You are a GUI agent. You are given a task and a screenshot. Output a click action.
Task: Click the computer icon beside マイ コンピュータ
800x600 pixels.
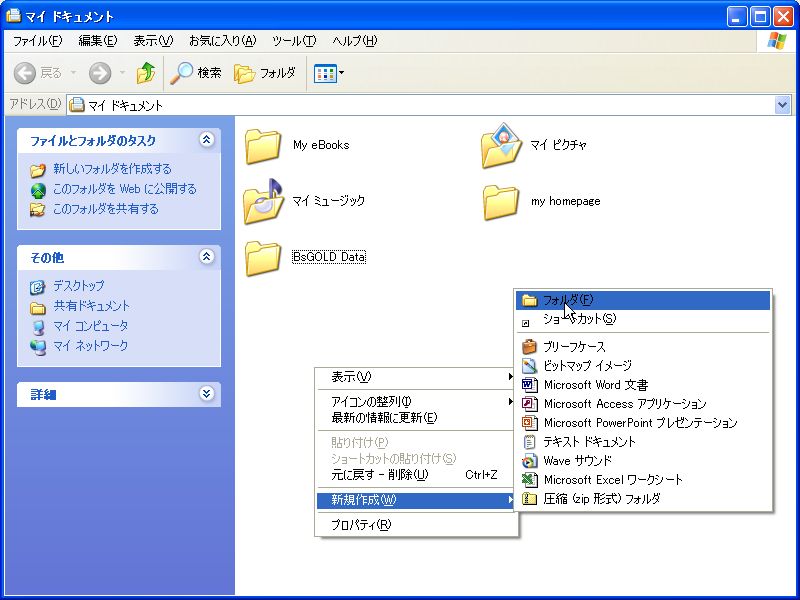[38, 327]
